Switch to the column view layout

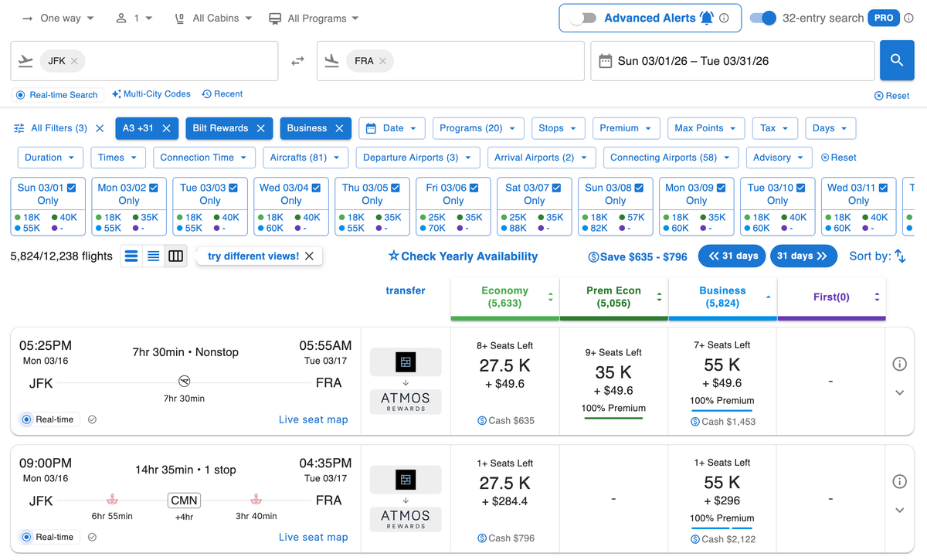pos(175,256)
